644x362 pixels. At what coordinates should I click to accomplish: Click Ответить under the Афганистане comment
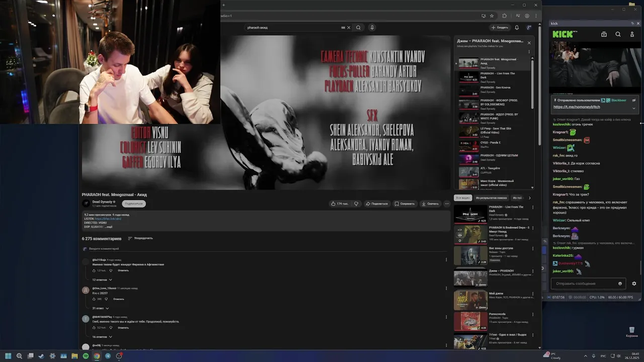coord(123,270)
